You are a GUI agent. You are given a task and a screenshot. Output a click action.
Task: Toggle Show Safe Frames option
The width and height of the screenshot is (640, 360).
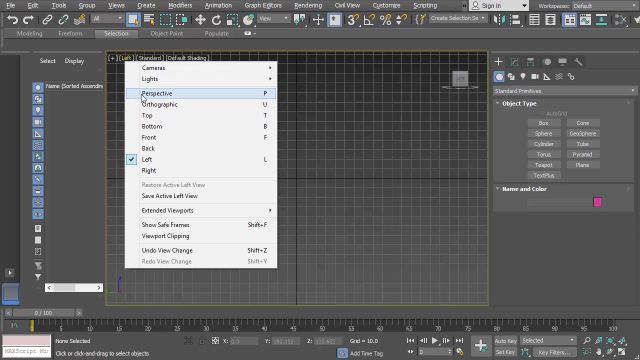click(x=200, y=225)
